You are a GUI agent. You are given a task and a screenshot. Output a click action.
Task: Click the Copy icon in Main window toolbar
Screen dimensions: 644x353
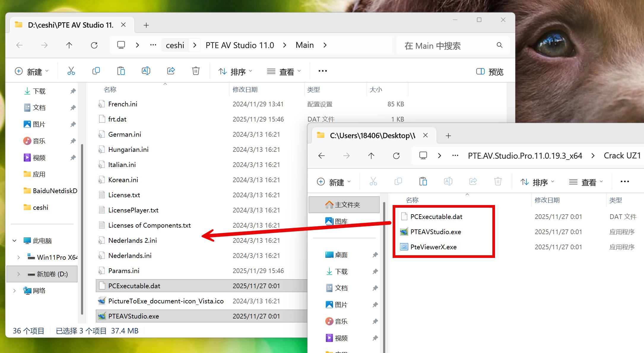click(96, 71)
